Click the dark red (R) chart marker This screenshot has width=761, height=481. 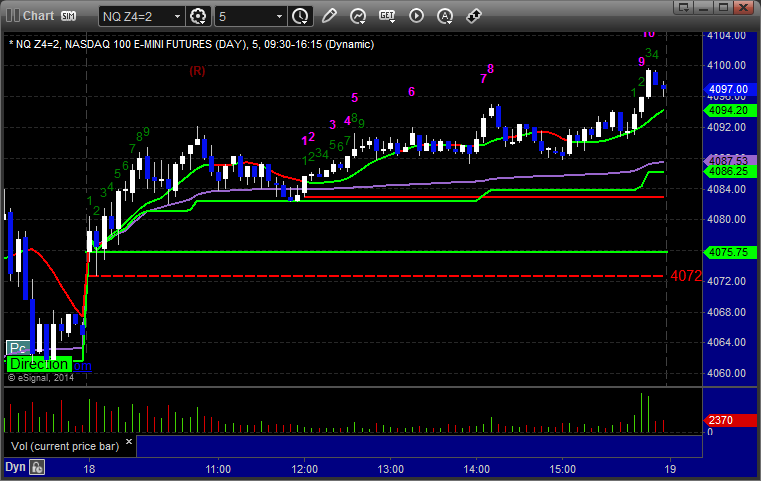click(x=197, y=71)
